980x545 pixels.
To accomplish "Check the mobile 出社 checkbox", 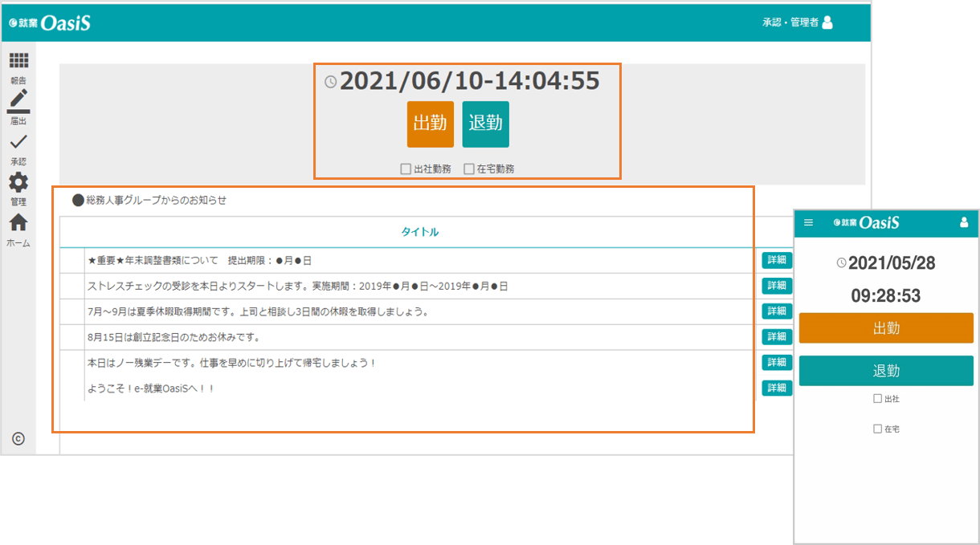I will 877,399.
